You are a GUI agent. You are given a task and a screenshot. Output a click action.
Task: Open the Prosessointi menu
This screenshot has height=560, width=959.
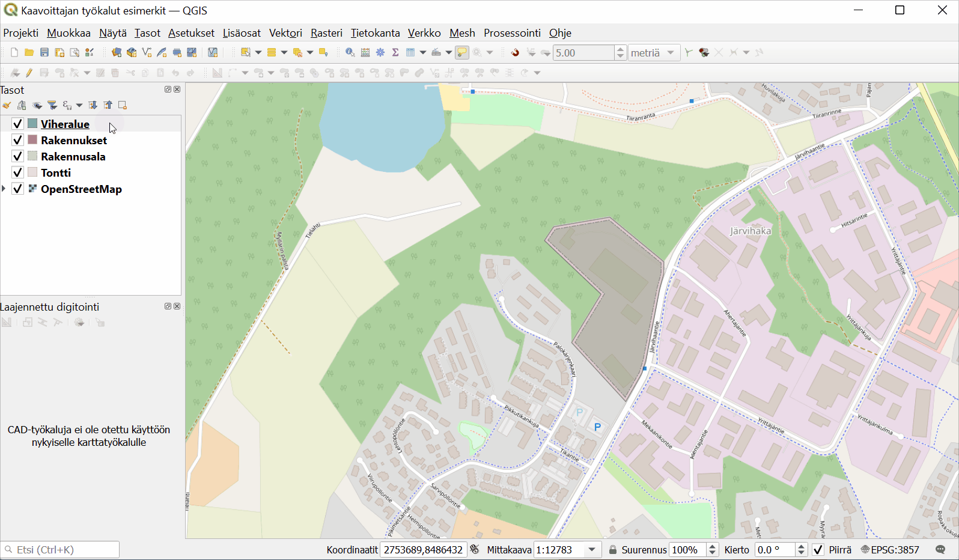pos(512,33)
